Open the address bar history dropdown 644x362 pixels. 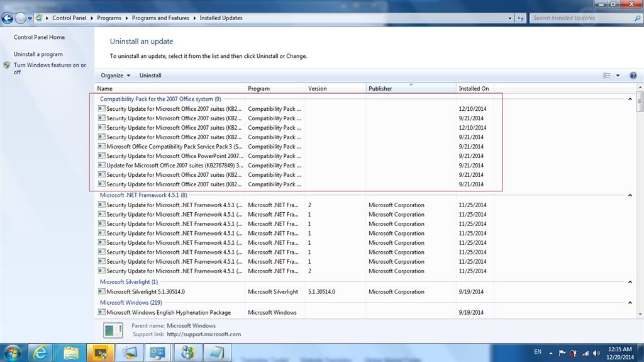(509, 18)
